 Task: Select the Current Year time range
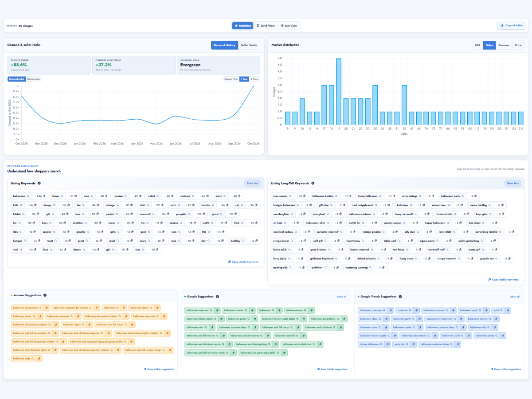(x=231, y=79)
